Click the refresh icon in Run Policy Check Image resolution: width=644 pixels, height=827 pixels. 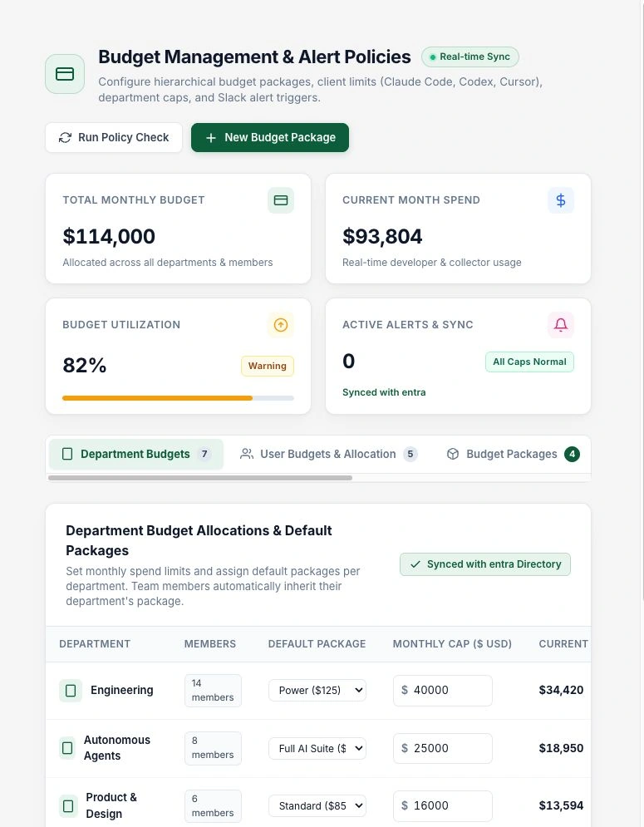(65, 138)
